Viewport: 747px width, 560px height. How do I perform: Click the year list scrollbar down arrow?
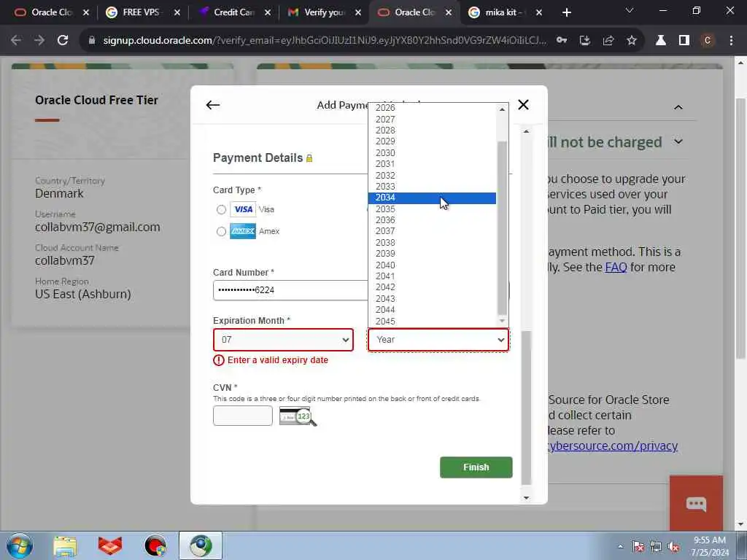(502, 322)
